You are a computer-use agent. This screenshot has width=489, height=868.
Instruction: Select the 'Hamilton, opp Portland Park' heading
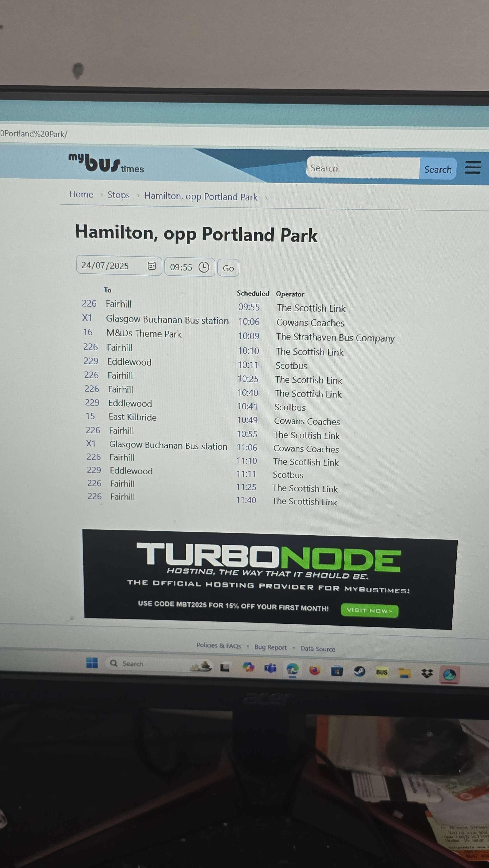pos(196,234)
